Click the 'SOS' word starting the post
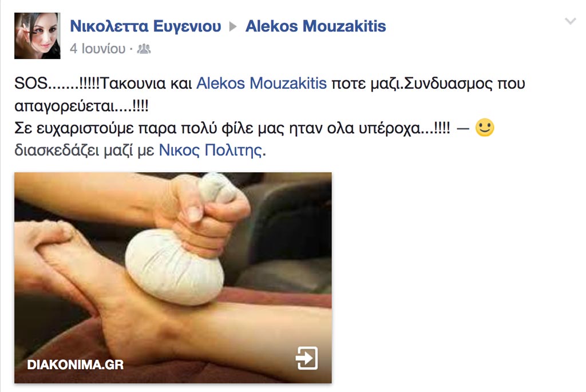This screenshot has width=586, height=392. pos(31,83)
